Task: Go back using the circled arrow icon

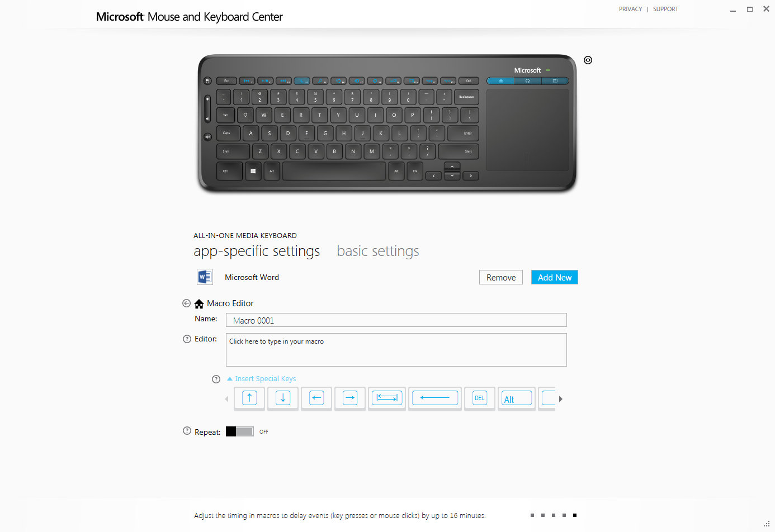Action: point(187,303)
